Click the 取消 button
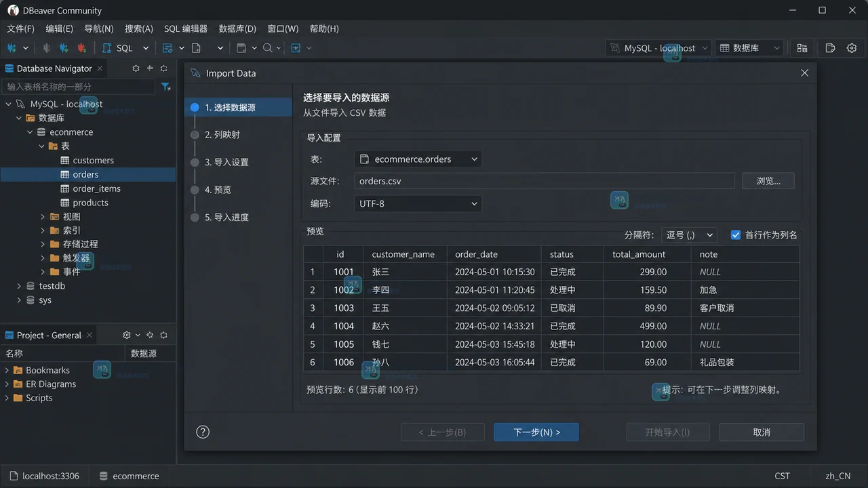Viewport: 868px width, 488px height. click(x=762, y=432)
